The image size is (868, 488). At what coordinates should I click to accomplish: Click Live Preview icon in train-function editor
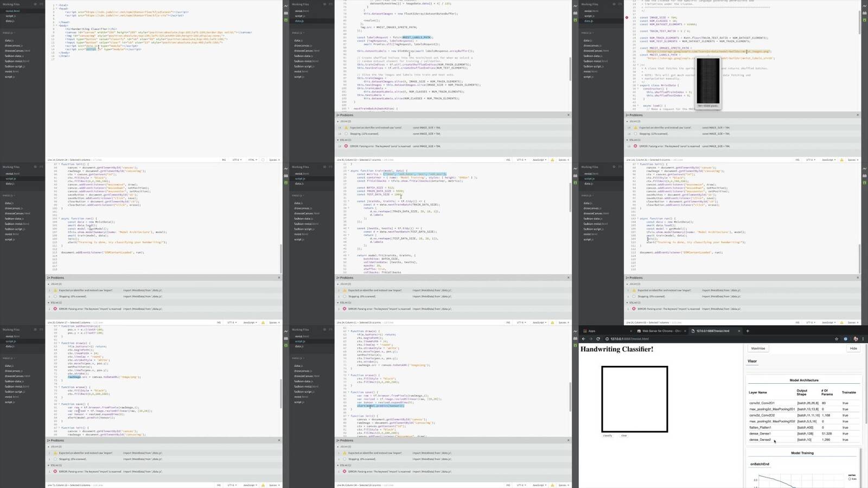(575, 169)
